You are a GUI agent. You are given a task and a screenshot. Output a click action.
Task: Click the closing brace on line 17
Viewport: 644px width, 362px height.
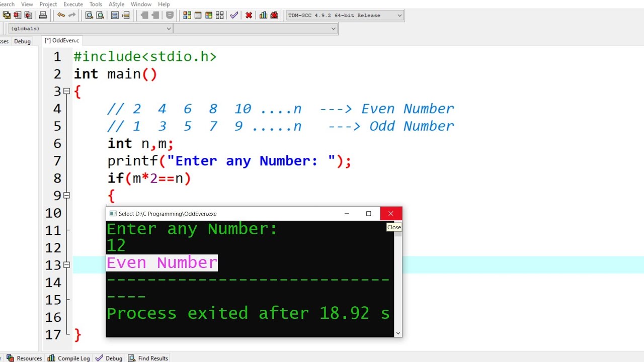[77, 335]
